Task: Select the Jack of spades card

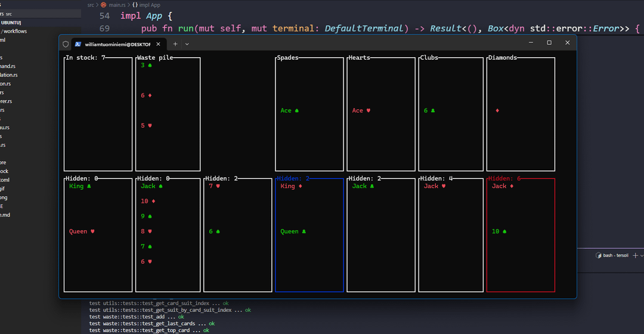Action: [x=152, y=186]
